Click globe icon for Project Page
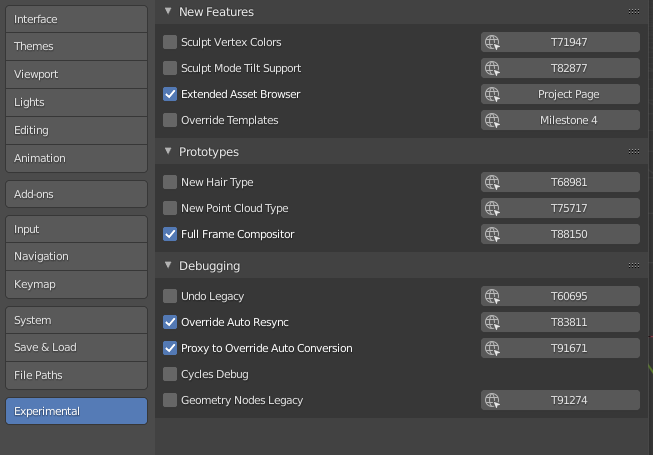The width and height of the screenshot is (653, 455). [x=491, y=94]
